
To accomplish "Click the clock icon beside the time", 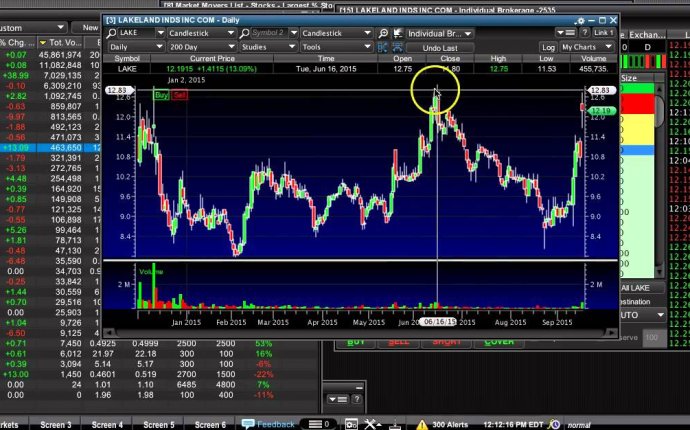I will (x=554, y=424).
